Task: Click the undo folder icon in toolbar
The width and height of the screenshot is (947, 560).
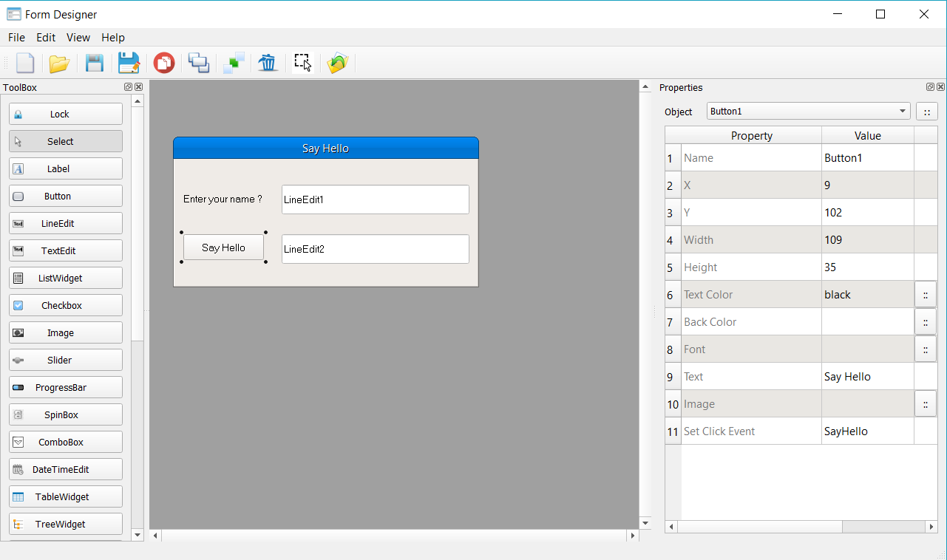Action: tap(337, 63)
